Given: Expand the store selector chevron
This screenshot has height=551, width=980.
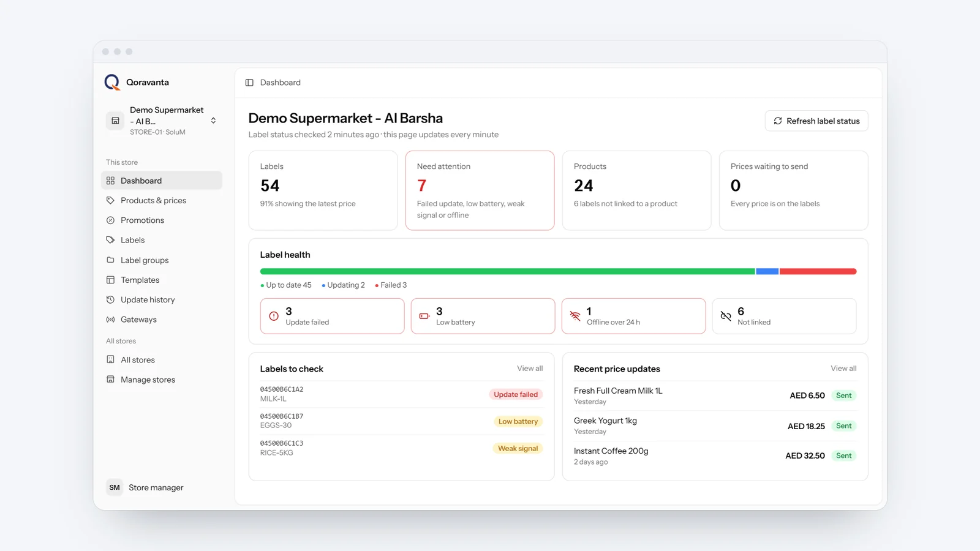Looking at the screenshot, I should pyautogui.click(x=213, y=121).
